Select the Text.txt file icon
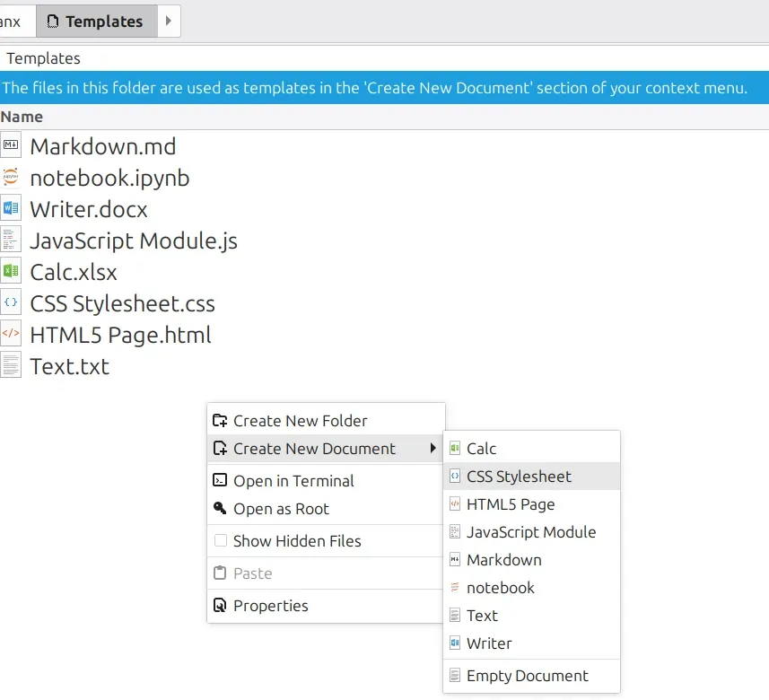The width and height of the screenshot is (769, 700). click(11, 366)
